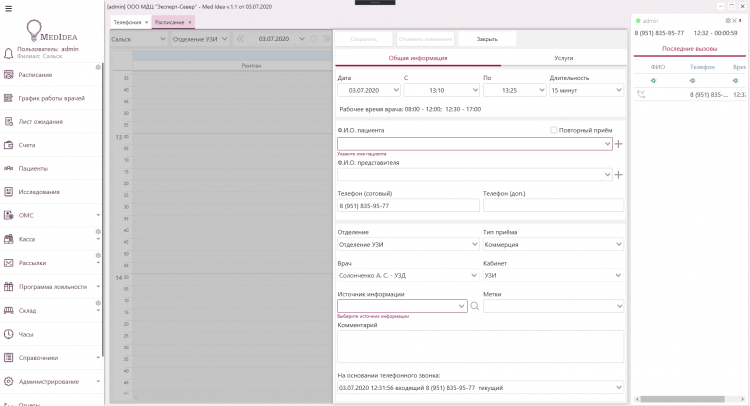Tick the Повторный приём checkbox
Screen dimensions: 750x406
coord(555,130)
